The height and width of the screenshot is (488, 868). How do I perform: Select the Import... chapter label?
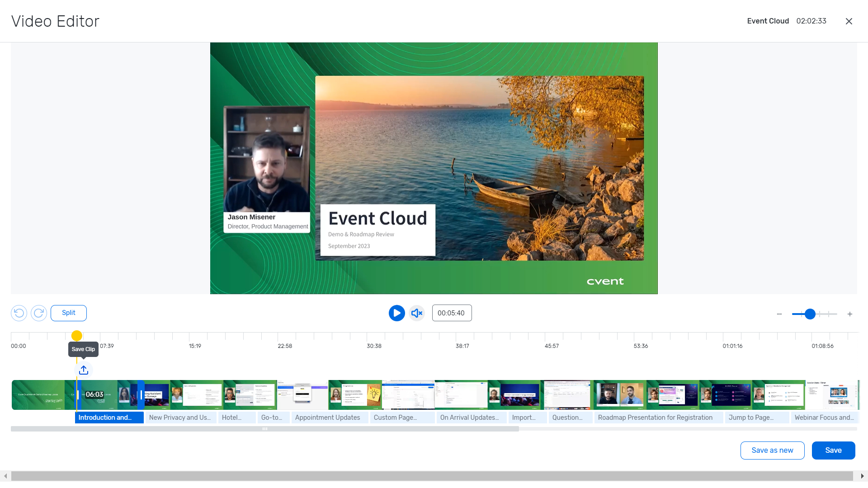tap(528, 418)
